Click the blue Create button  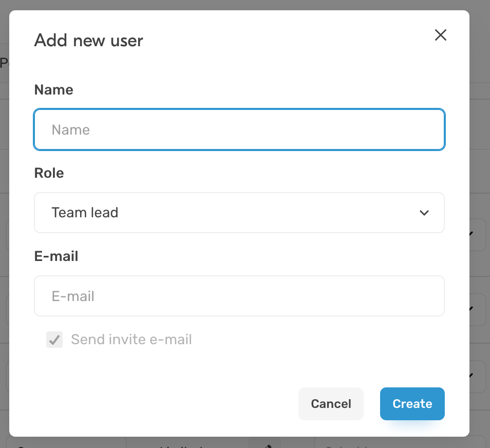[412, 404]
